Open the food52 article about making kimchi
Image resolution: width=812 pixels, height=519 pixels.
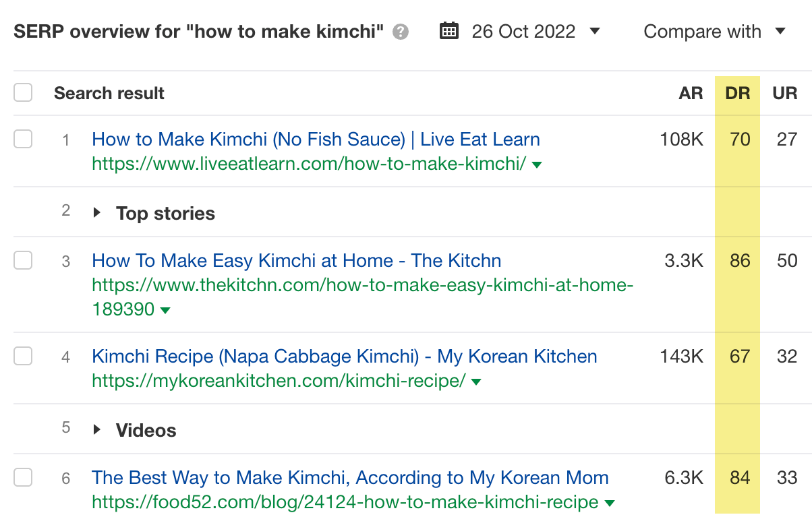pyautogui.click(x=350, y=477)
